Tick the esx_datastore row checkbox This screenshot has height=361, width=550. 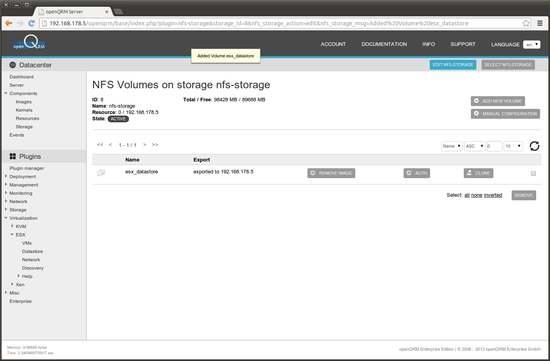[533, 173]
